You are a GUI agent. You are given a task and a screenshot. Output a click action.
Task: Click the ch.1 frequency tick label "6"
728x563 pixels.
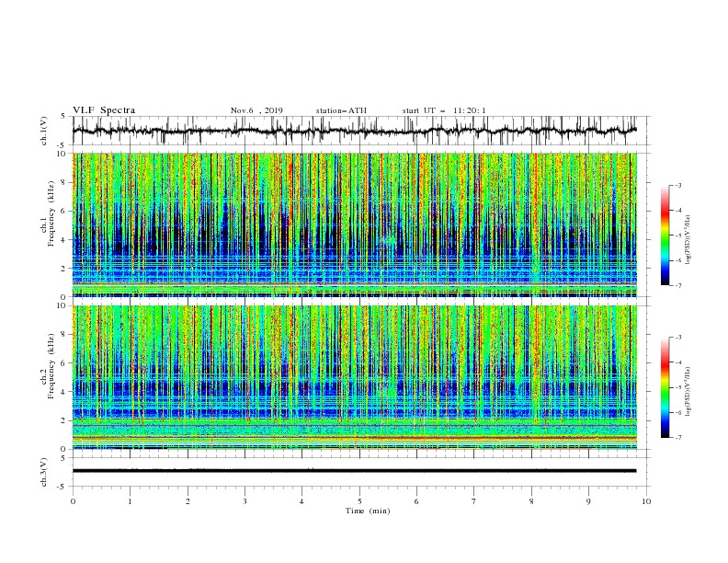point(64,211)
